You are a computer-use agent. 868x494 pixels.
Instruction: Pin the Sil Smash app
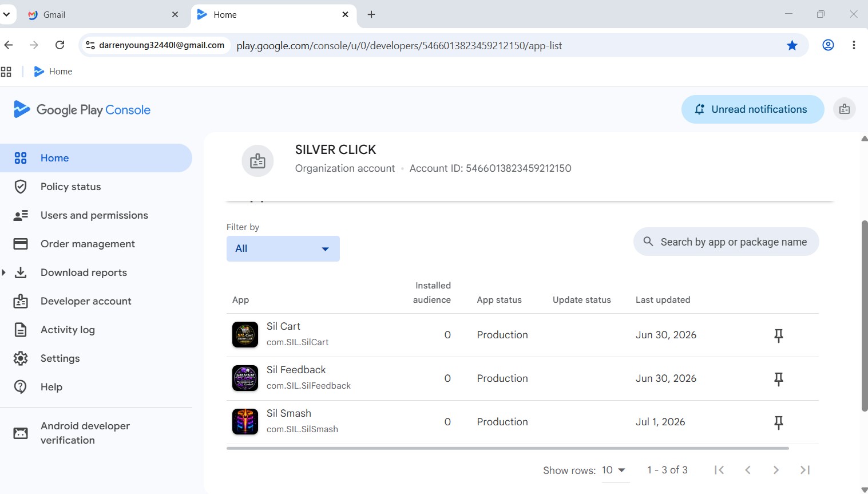click(x=779, y=422)
